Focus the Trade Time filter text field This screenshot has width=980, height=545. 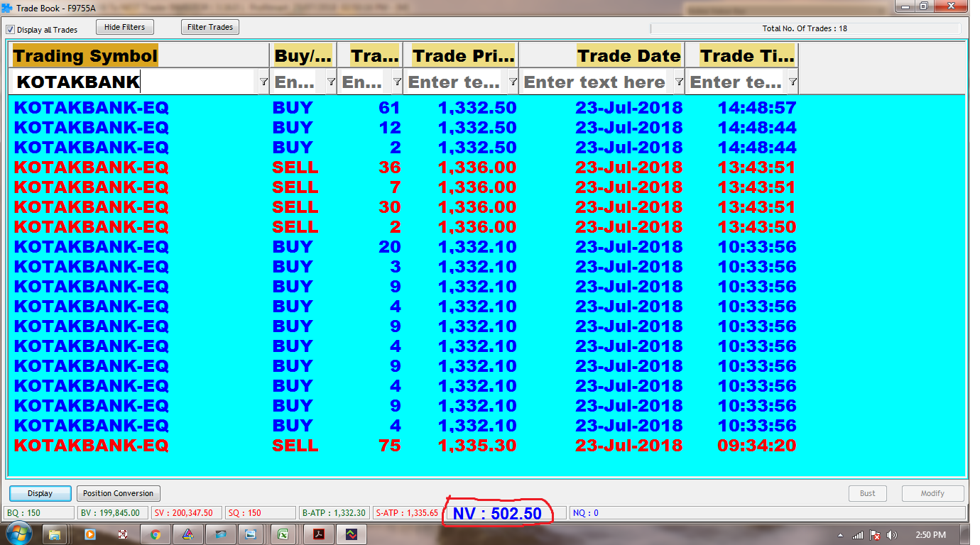(736, 82)
